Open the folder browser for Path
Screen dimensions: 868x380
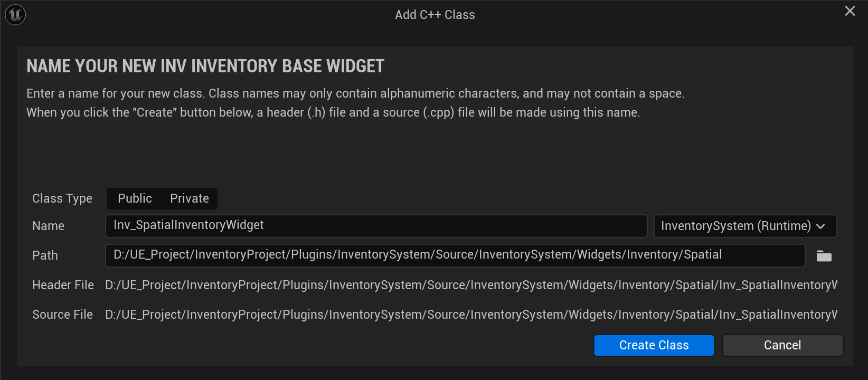824,256
